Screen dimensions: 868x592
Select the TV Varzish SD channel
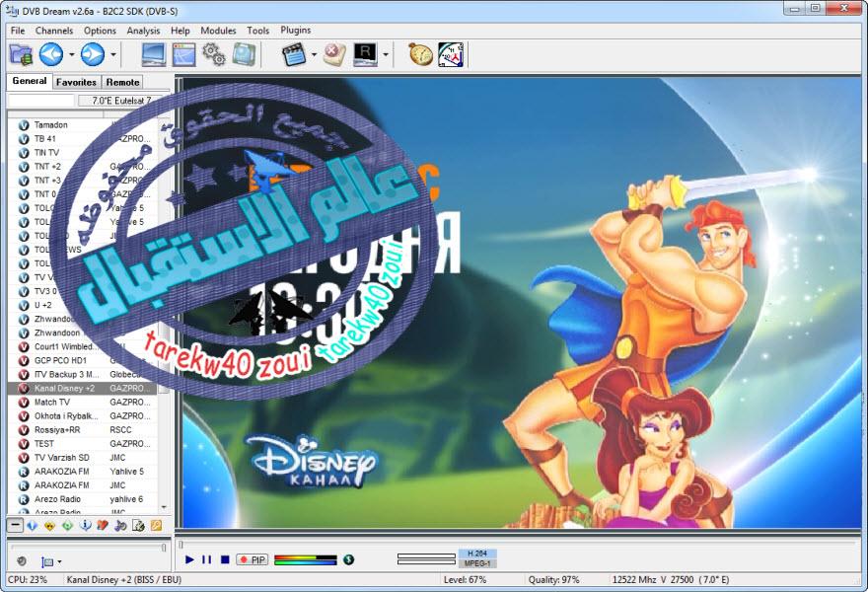[x=83, y=458]
